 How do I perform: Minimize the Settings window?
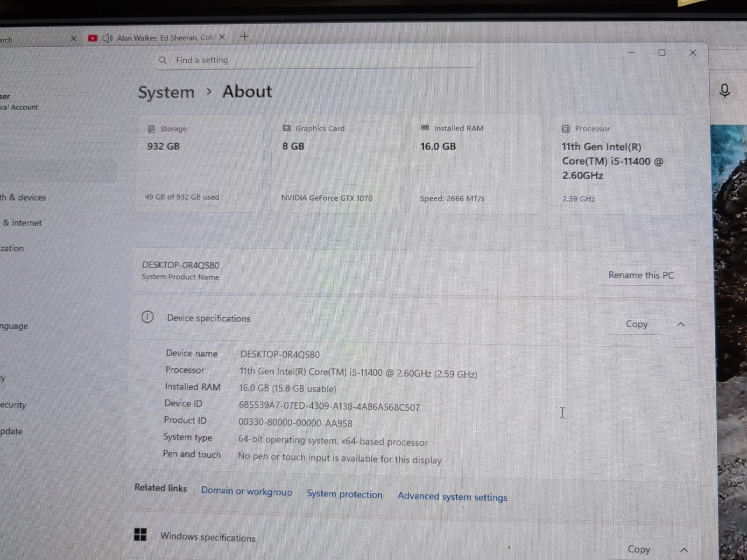631,53
